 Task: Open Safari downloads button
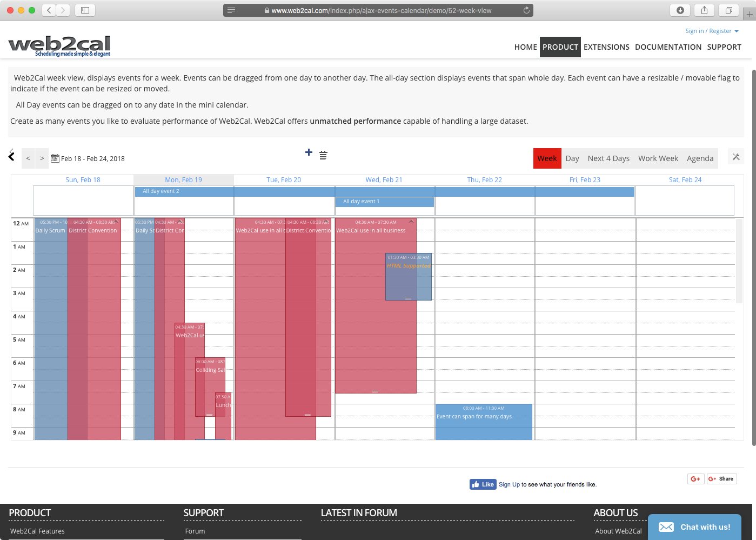click(680, 10)
